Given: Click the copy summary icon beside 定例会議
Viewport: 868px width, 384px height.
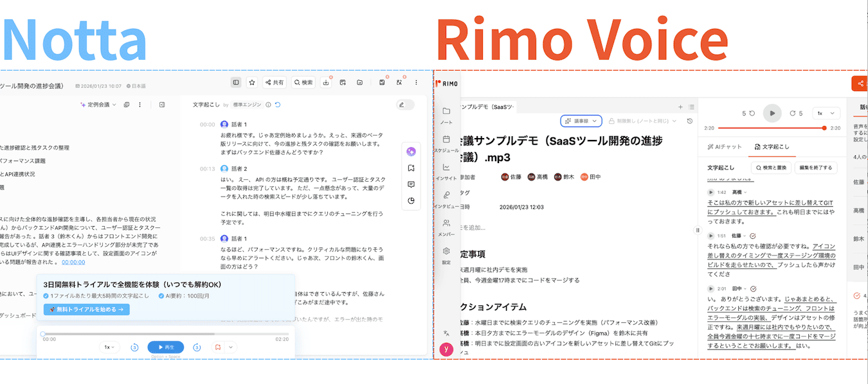Looking at the screenshot, I should tap(127, 105).
